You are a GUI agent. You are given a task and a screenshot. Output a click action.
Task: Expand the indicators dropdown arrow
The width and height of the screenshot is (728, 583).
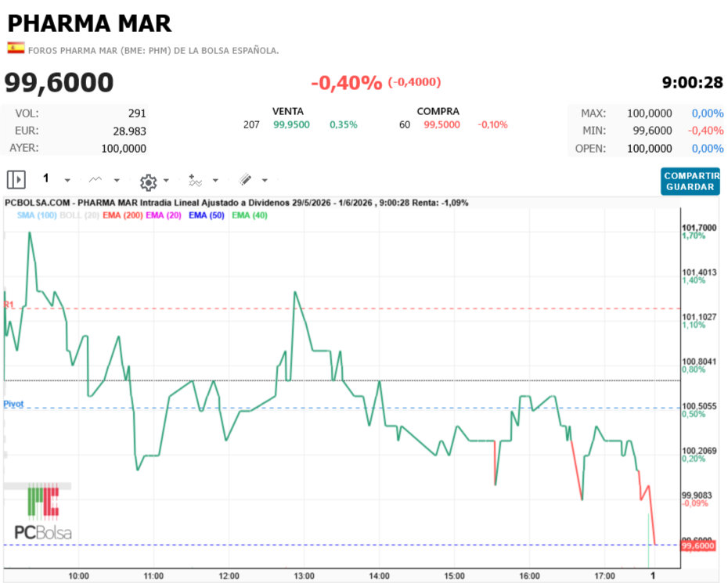click(215, 181)
